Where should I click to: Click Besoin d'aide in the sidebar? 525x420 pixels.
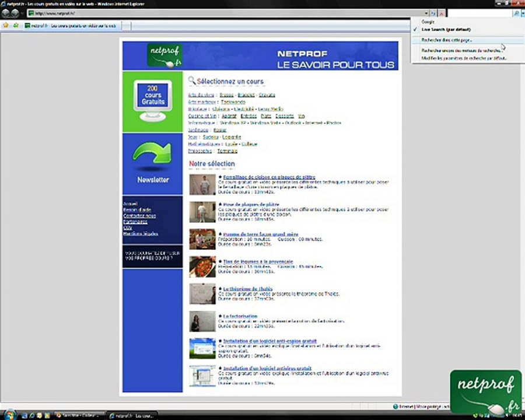(137, 209)
